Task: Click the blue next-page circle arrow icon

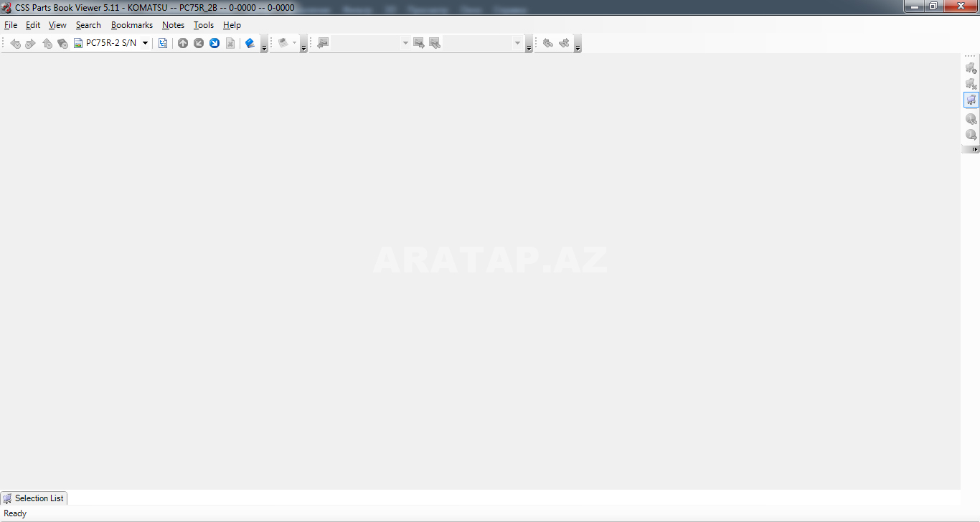Action: coord(215,43)
